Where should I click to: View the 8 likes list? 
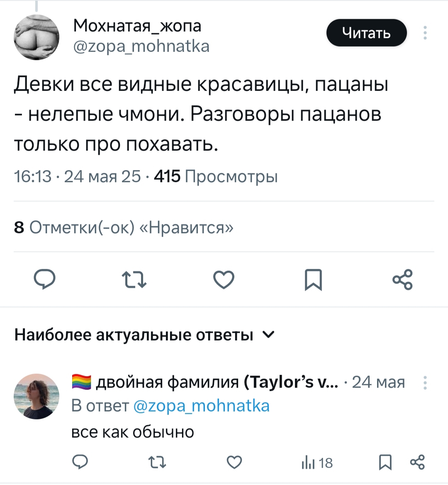124,228
